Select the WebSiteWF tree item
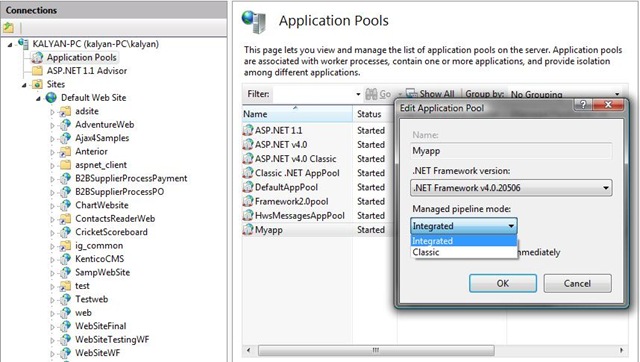640x362 pixels. click(98, 353)
